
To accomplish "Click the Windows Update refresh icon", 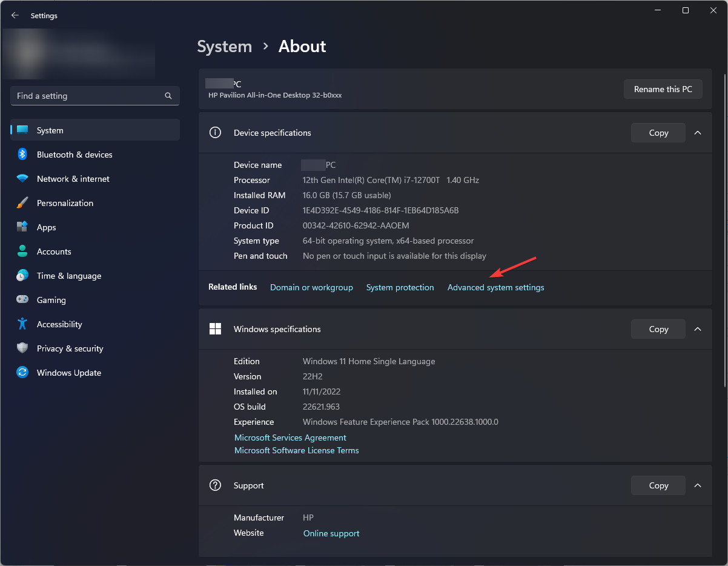I will pyautogui.click(x=22, y=372).
